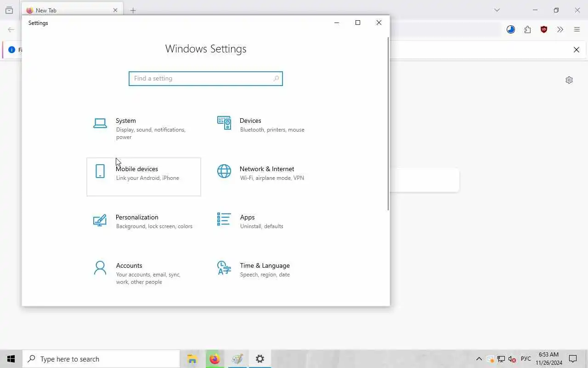Click the Accounts person icon
This screenshot has width=588, height=368.
tap(100, 268)
